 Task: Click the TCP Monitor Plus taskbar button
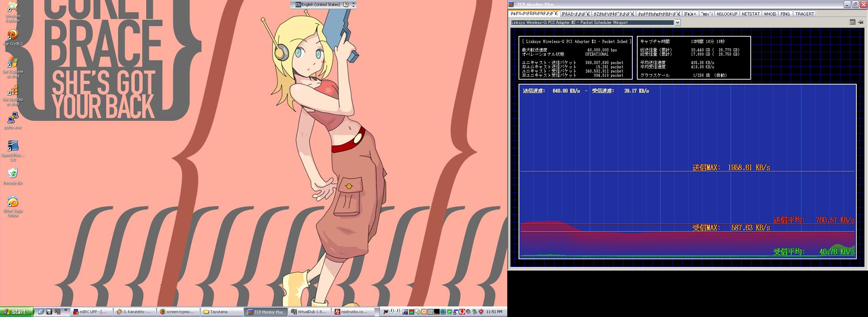(x=266, y=312)
